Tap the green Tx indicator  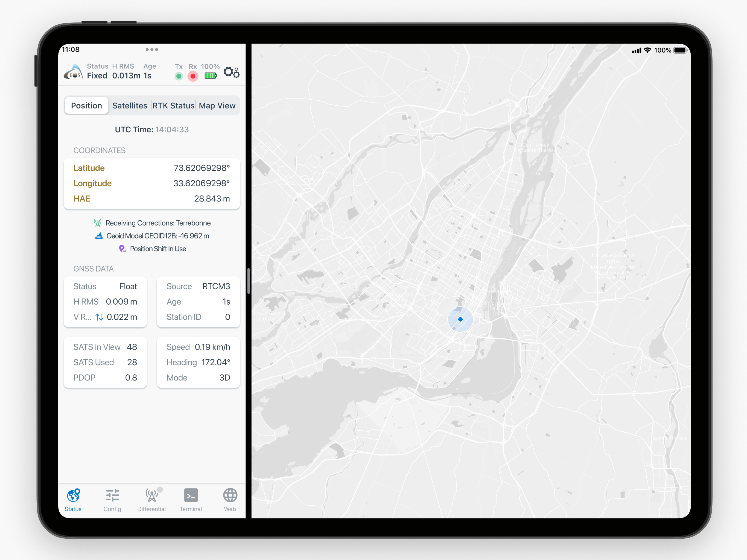click(179, 76)
